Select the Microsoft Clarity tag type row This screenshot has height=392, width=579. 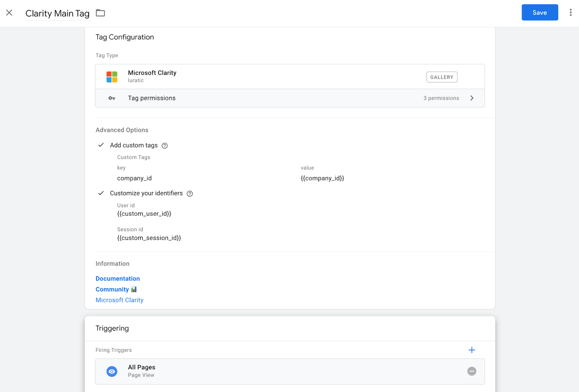click(x=290, y=77)
